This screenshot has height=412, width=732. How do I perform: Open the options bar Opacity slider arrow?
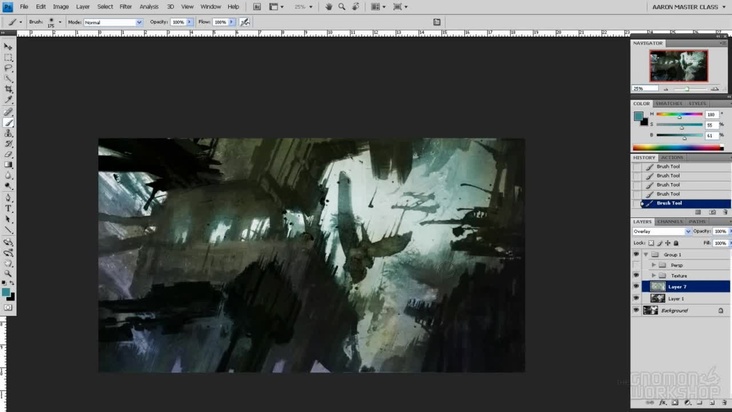click(x=190, y=22)
